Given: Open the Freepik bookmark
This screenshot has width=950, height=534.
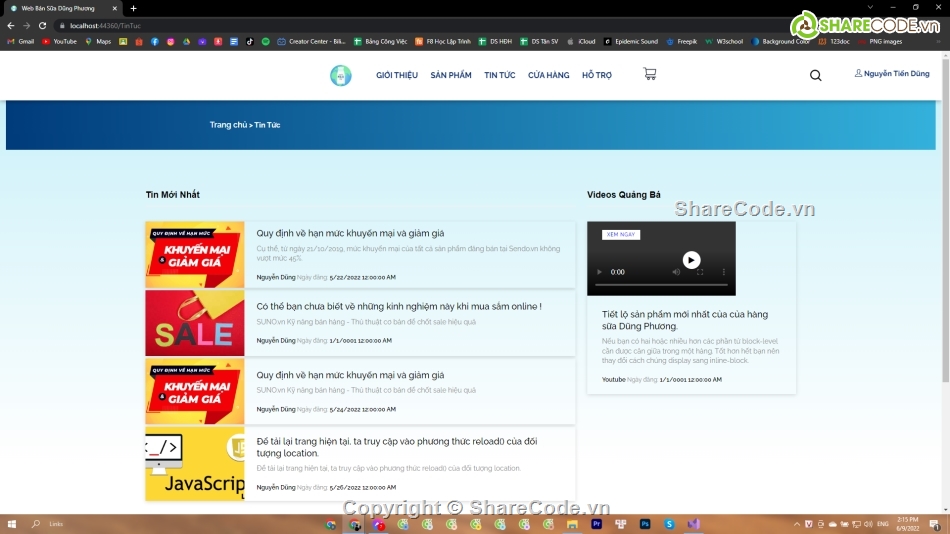Looking at the screenshot, I should tap(682, 42).
